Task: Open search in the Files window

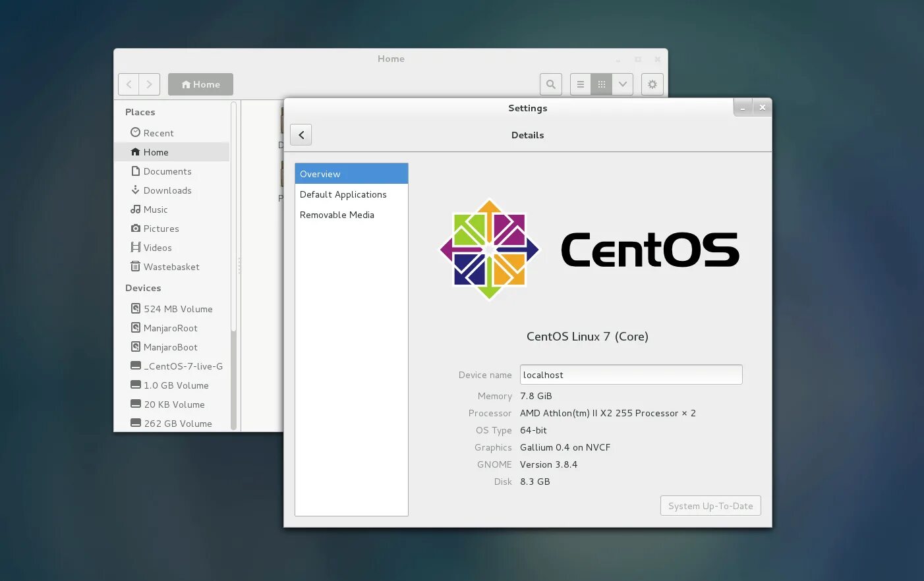Action: pos(551,84)
